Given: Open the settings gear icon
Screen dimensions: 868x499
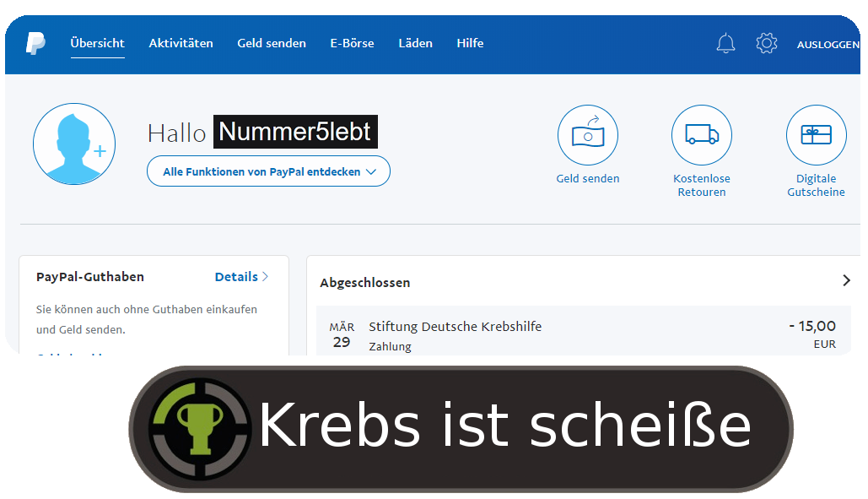Looking at the screenshot, I should 766,43.
